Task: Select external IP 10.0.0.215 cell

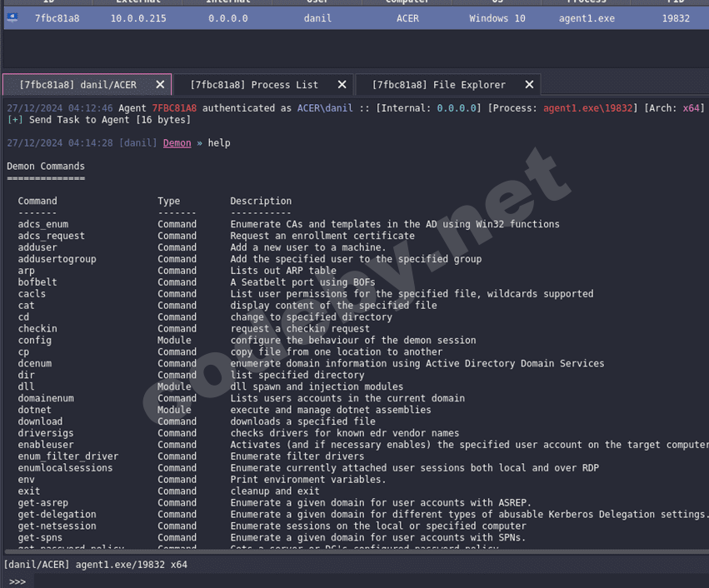Action: pos(138,18)
